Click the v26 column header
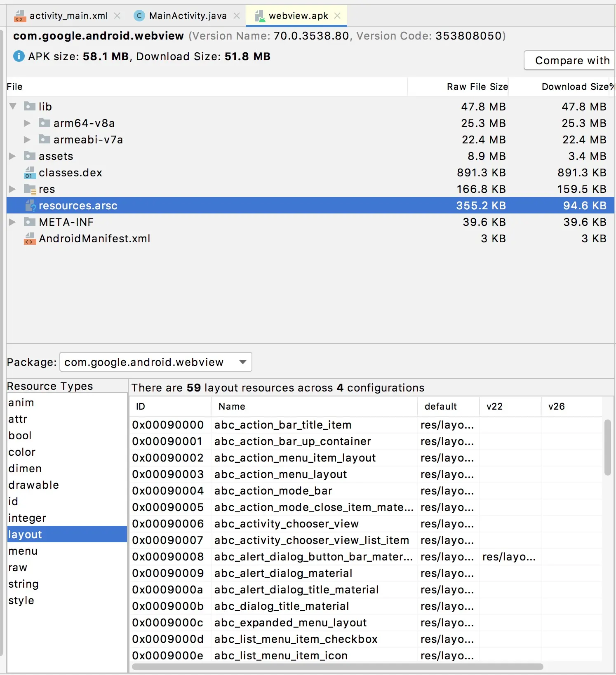This screenshot has width=616, height=675. [572, 406]
